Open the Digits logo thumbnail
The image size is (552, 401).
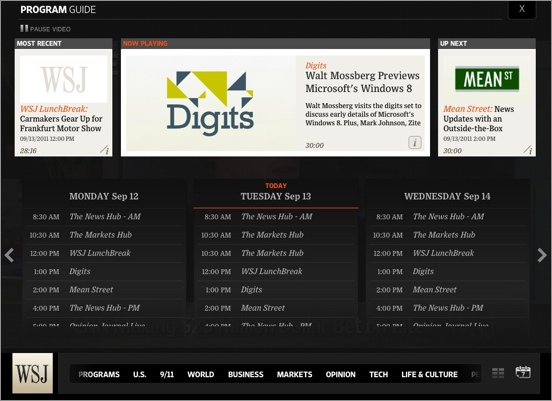pyautogui.click(x=211, y=103)
